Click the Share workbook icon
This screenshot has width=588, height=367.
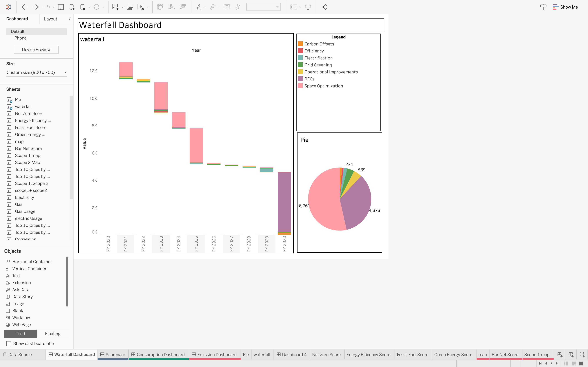coord(324,7)
